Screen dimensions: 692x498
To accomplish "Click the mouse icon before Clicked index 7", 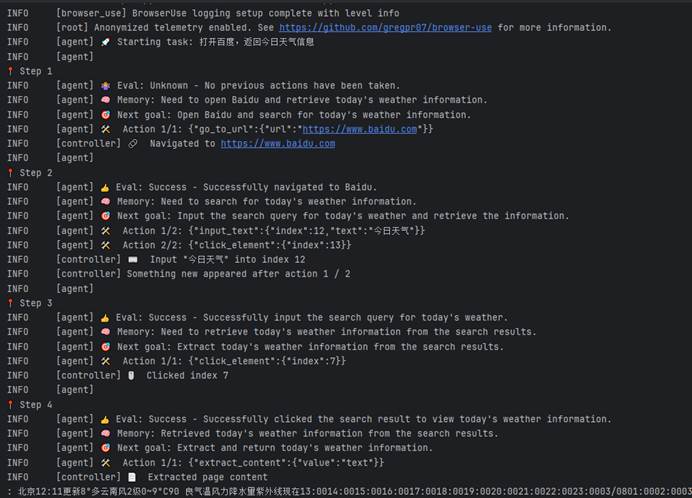I will (x=132, y=376).
